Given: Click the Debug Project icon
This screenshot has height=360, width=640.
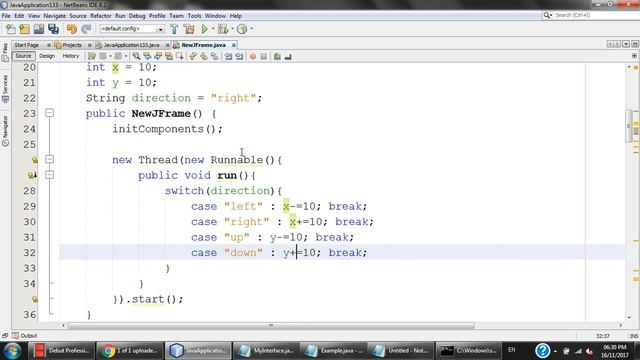Looking at the screenshot, I should click(223, 29).
